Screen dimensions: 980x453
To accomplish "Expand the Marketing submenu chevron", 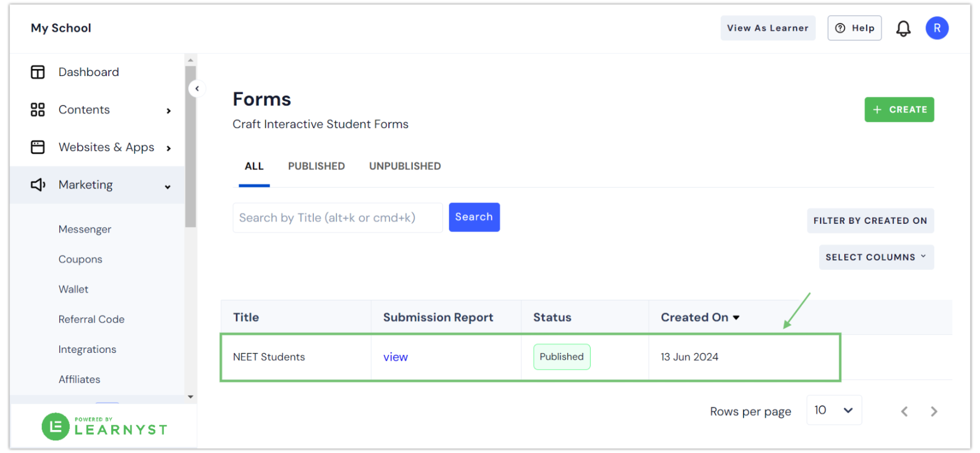I will tap(168, 186).
